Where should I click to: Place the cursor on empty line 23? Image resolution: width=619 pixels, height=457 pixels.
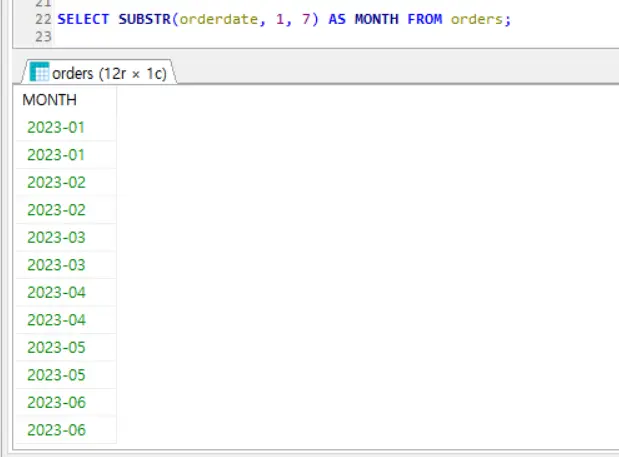335,37
